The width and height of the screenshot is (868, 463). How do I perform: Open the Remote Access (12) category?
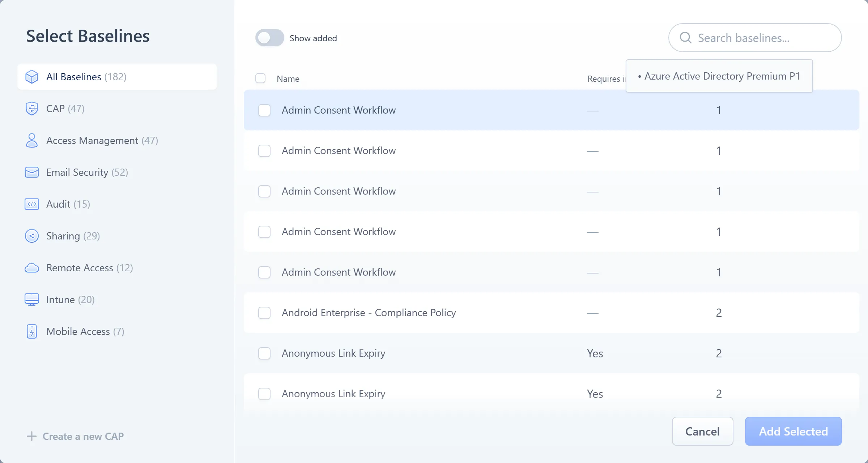coord(117,268)
